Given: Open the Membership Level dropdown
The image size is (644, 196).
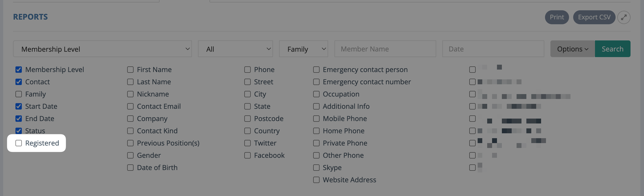Looking at the screenshot, I should 102,49.
